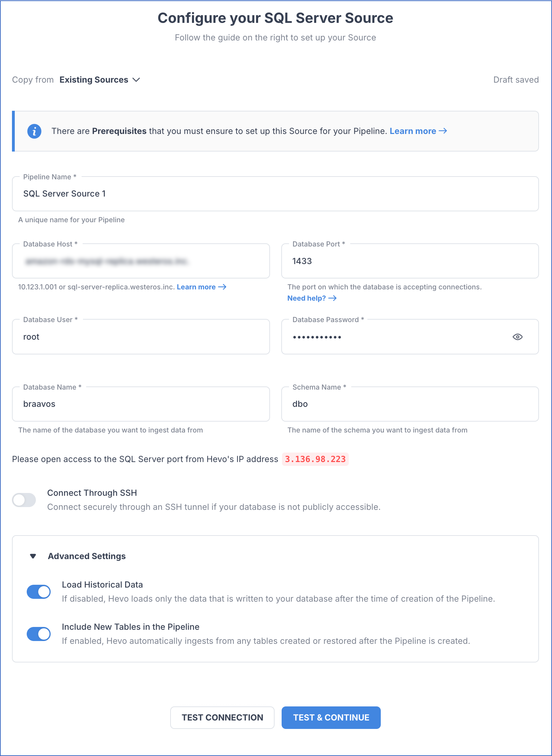Screen dimensions: 552x756
Task: Click the arrow icon beside Need help?
Action: pyautogui.click(x=332, y=298)
